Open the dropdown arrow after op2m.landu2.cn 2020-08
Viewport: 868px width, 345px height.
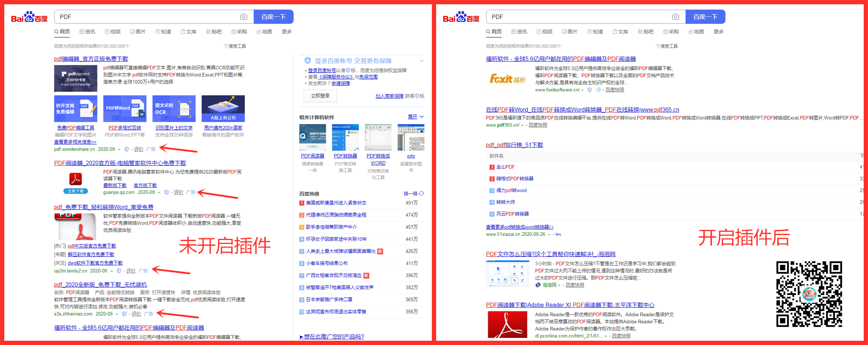point(111,271)
